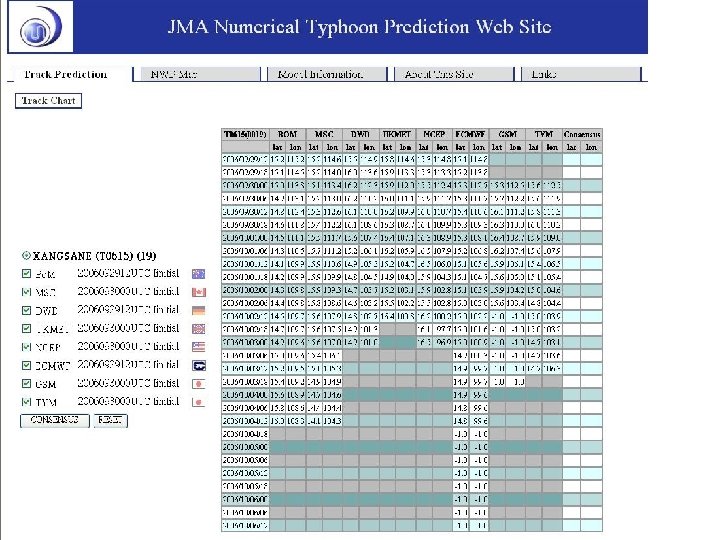
Task: Click the lat sub-header under BOM
Action: pyautogui.click(x=277, y=147)
